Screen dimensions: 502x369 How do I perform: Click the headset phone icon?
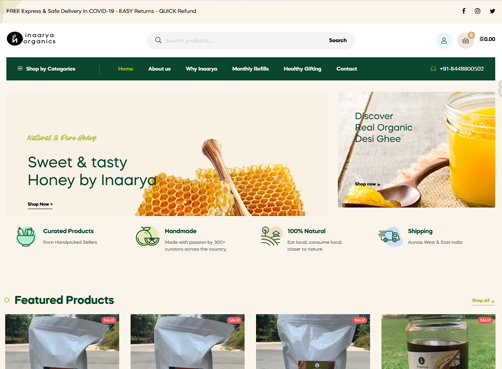433,69
